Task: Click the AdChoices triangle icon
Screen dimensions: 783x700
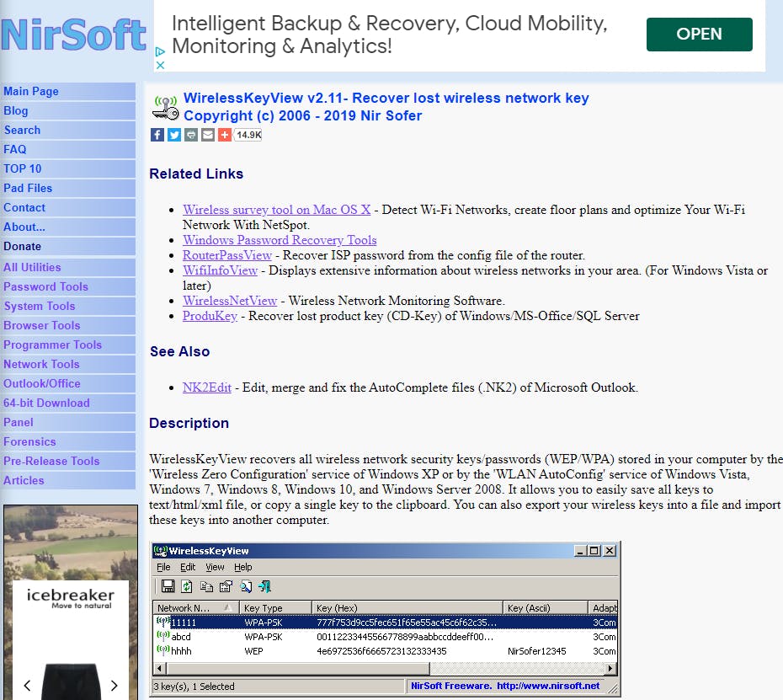Action: [x=160, y=51]
